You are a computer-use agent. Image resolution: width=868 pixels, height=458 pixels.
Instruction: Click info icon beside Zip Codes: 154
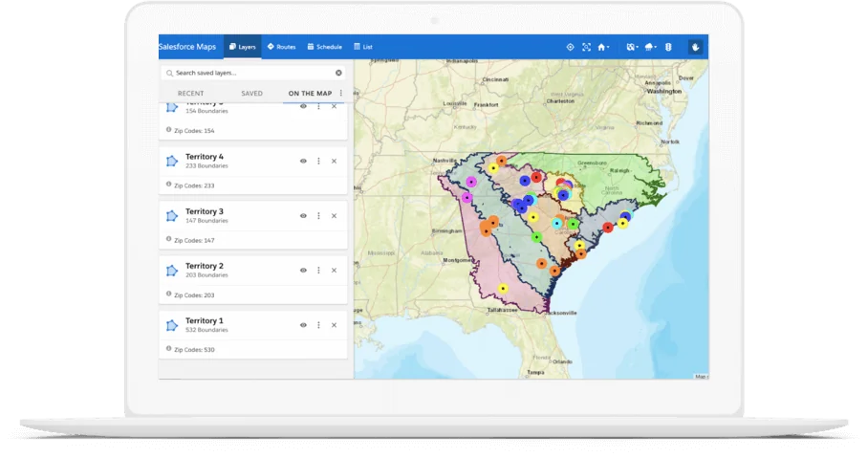coord(169,130)
